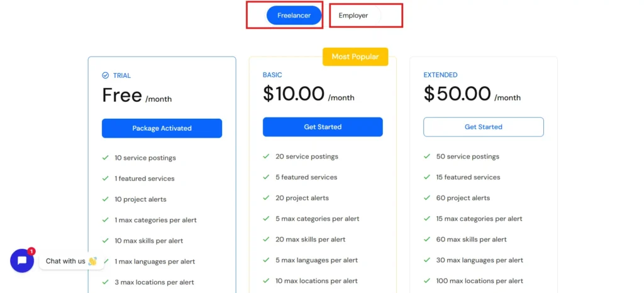Click the $50.00 Extended plan price
The height and width of the screenshot is (293, 644).
click(457, 94)
